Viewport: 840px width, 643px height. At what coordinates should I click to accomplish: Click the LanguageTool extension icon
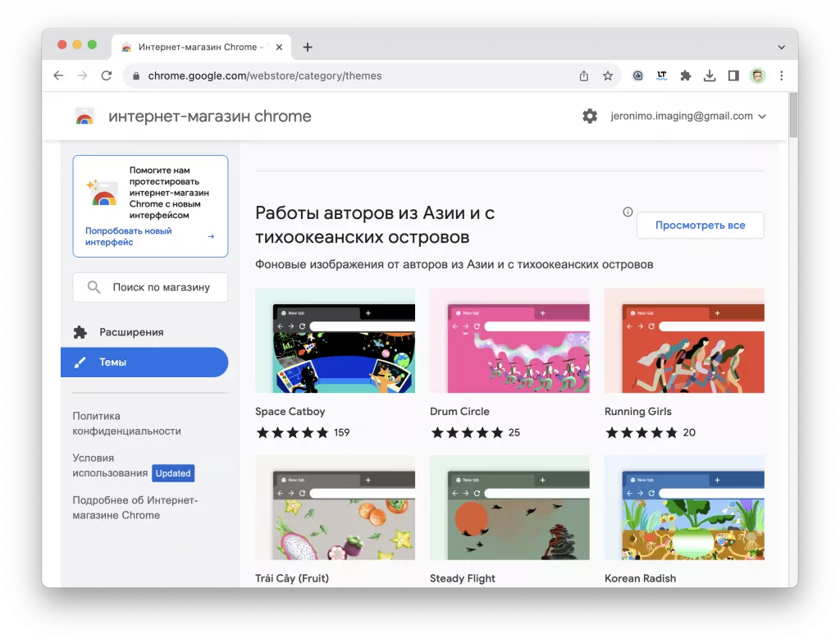click(x=661, y=75)
